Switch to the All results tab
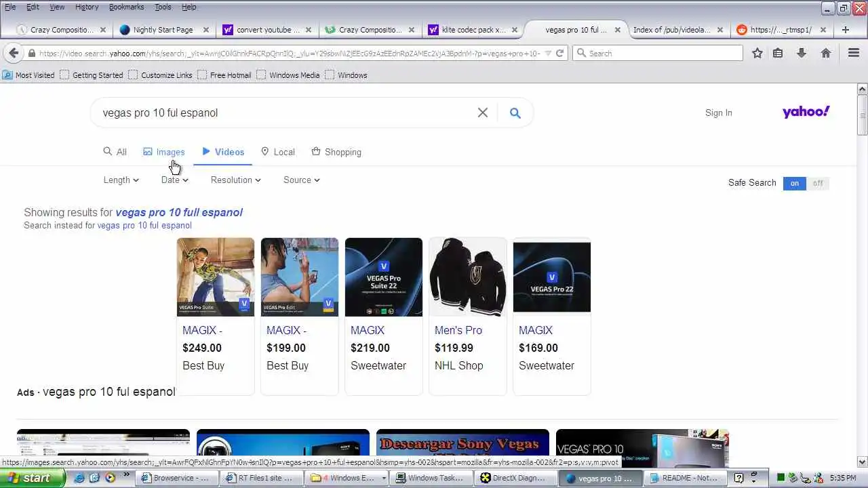The height and width of the screenshot is (488, 868). click(x=115, y=152)
